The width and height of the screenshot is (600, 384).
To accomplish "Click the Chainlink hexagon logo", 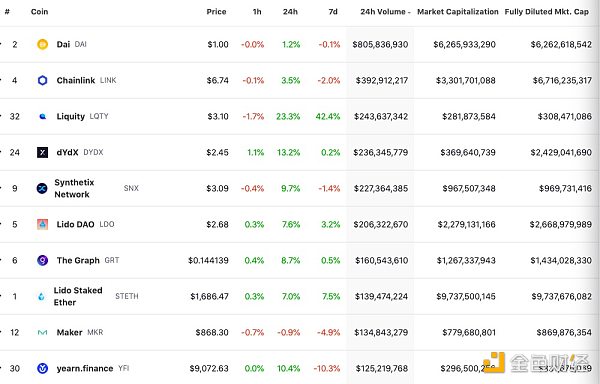I will [42, 80].
